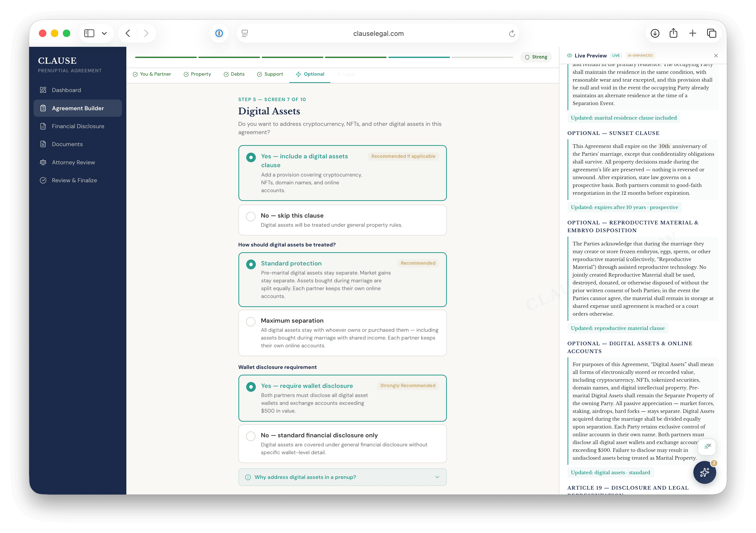Open tab overview icon
Viewport: 756px width, 533px height.
tap(711, 33)
